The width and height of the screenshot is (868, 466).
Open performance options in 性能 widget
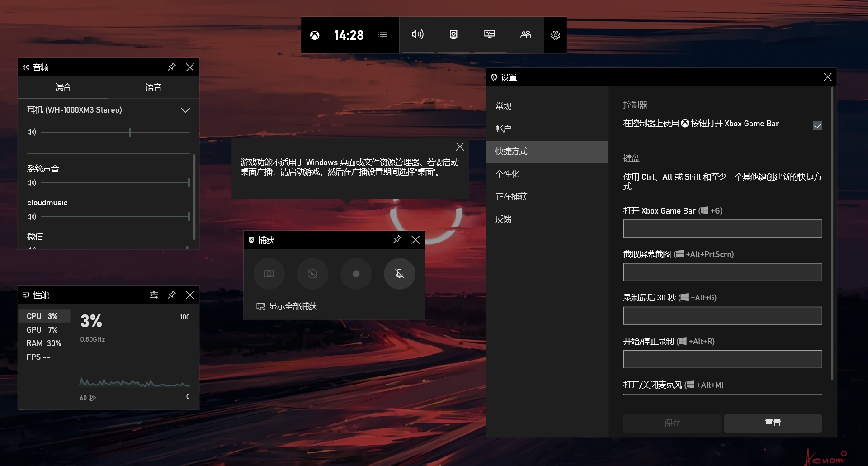point(154,295)
